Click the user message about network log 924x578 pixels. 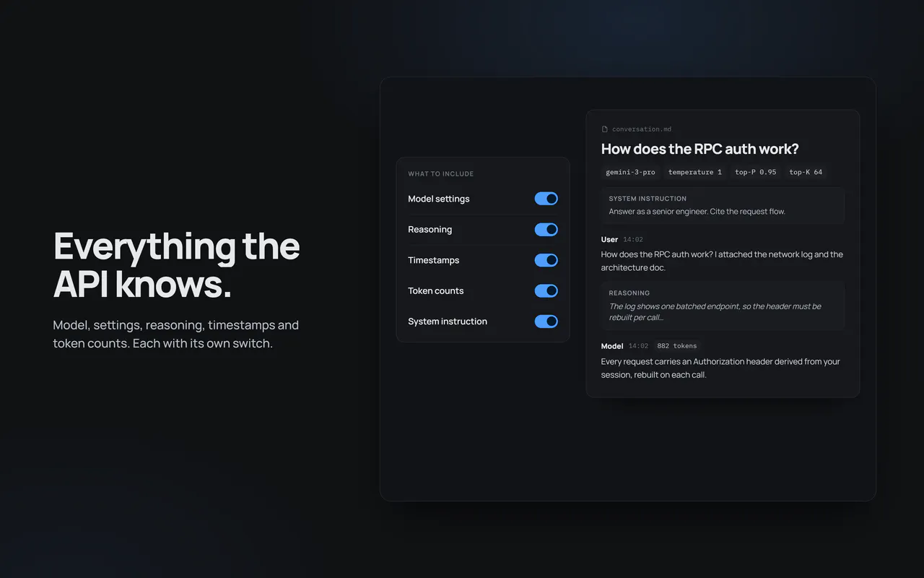click(722, 261)
